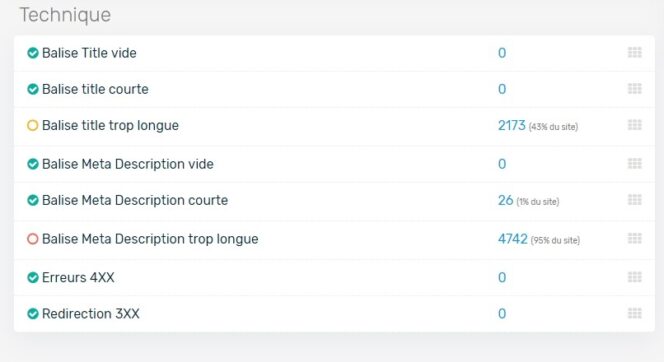Open grid icon for Erreurs 4XX
Viewport: 664px width, 362px height.
(634, 277)
